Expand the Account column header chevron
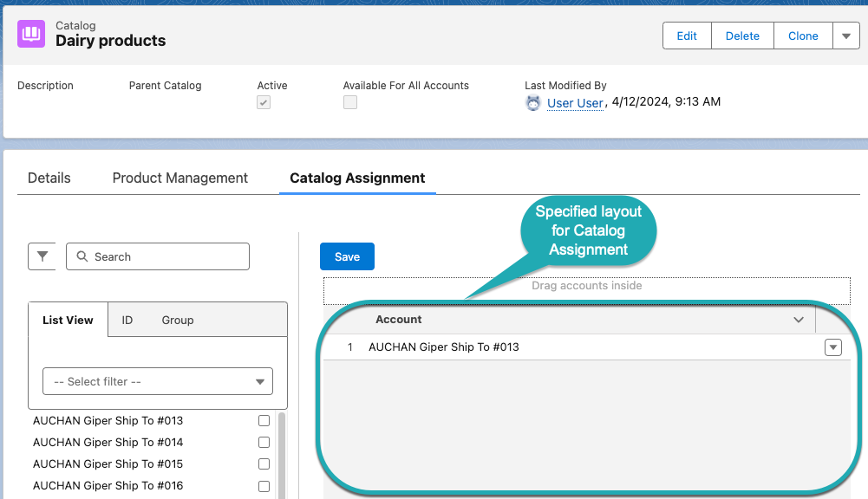Screen dimensions: 868x499 click(x=799, y=321)
